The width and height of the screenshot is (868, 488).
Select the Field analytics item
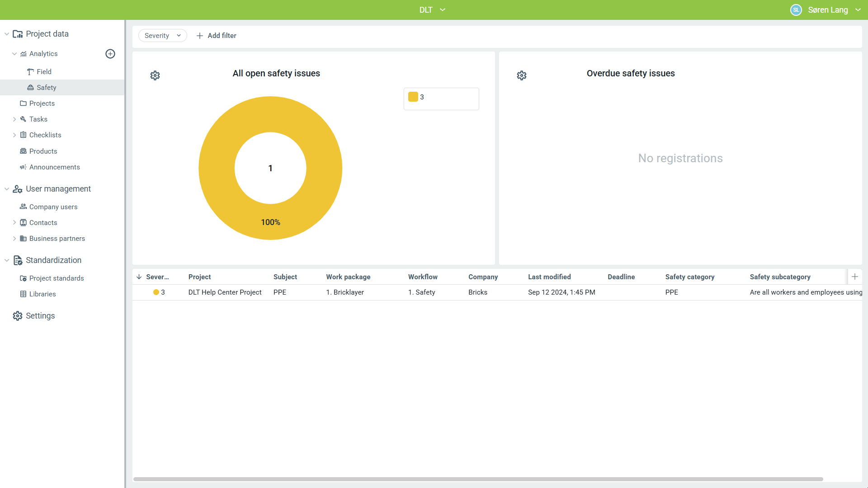tap(44, 72)
